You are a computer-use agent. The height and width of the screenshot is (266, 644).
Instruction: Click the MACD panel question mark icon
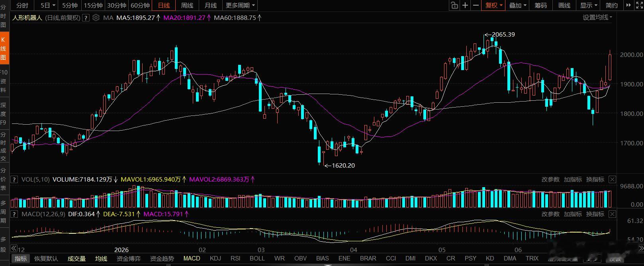point(14,214)
